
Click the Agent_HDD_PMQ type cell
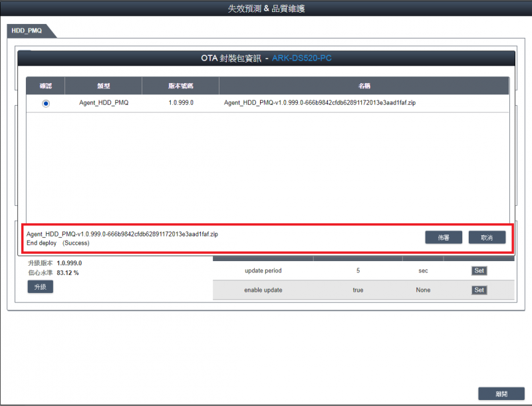point(103,103)
